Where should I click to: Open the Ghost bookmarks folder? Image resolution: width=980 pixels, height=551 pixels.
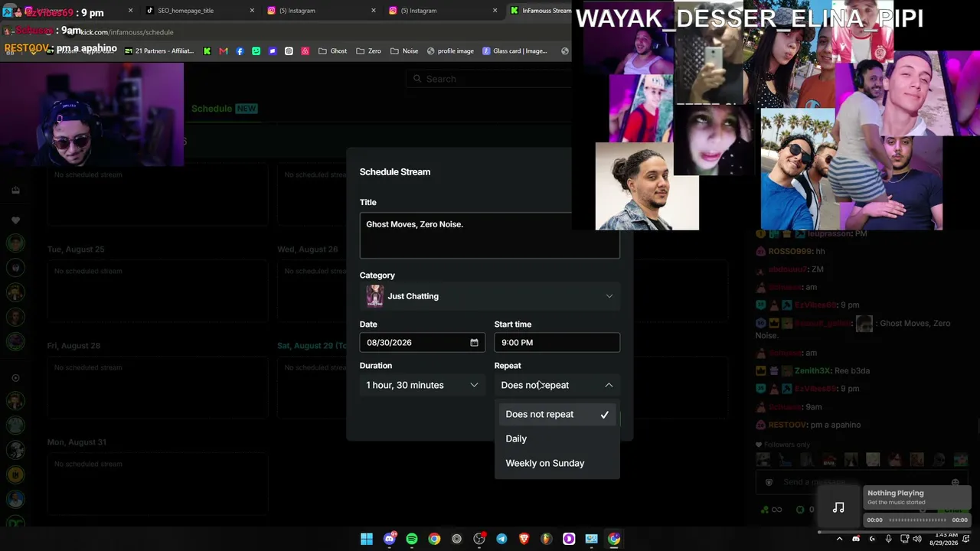tap(332, 51)
